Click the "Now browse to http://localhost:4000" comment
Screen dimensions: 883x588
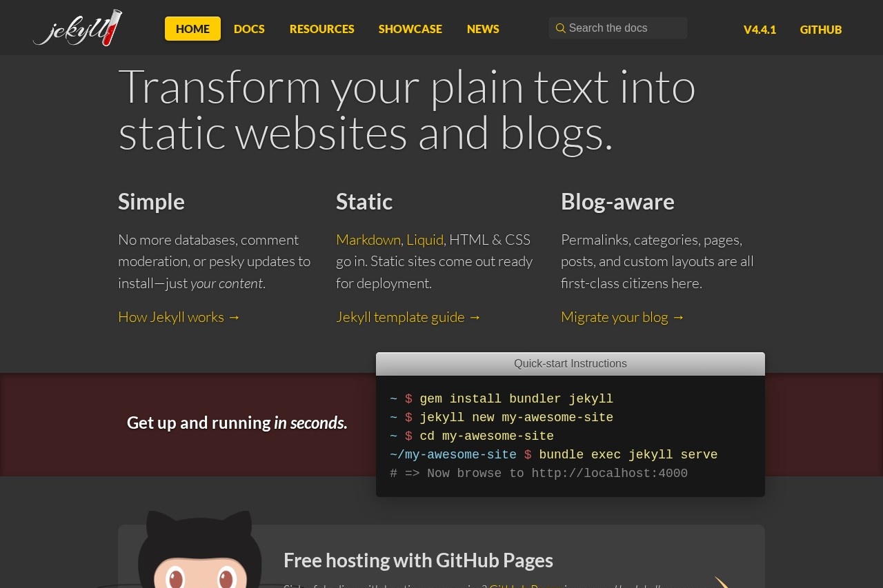539,474
